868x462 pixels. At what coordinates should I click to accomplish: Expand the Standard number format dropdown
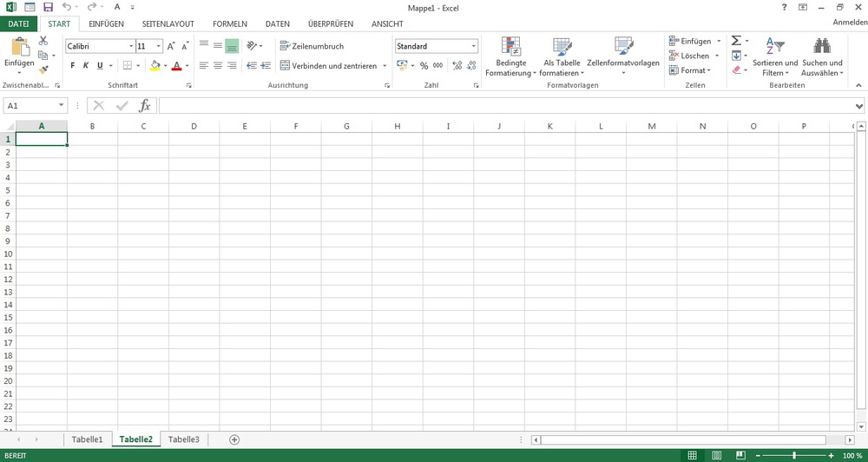point(473,46)
